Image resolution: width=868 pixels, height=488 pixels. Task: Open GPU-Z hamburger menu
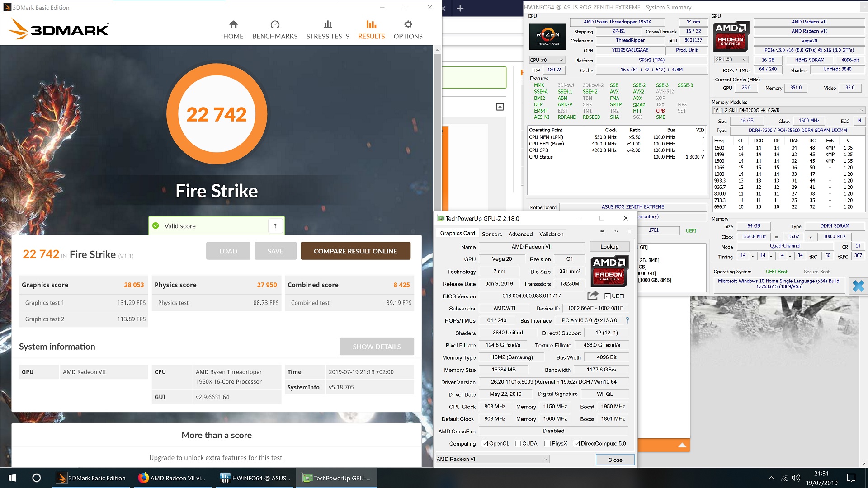(x=629, y=231)
